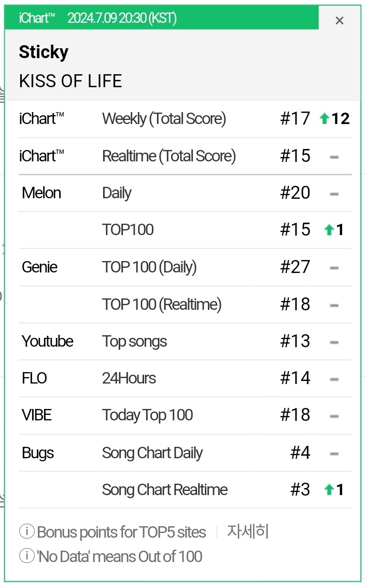Select the iChart Weekly (Total Score) row
The image size is (367, 588).
click(x=164, y=119)
